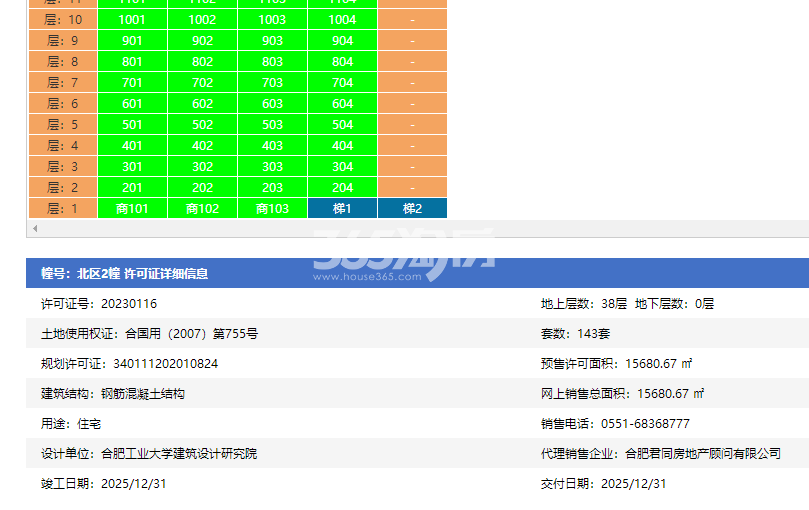This screenshot has width=809, height=510.
Task: Select unit 904 cell
Action: [343, 41]
